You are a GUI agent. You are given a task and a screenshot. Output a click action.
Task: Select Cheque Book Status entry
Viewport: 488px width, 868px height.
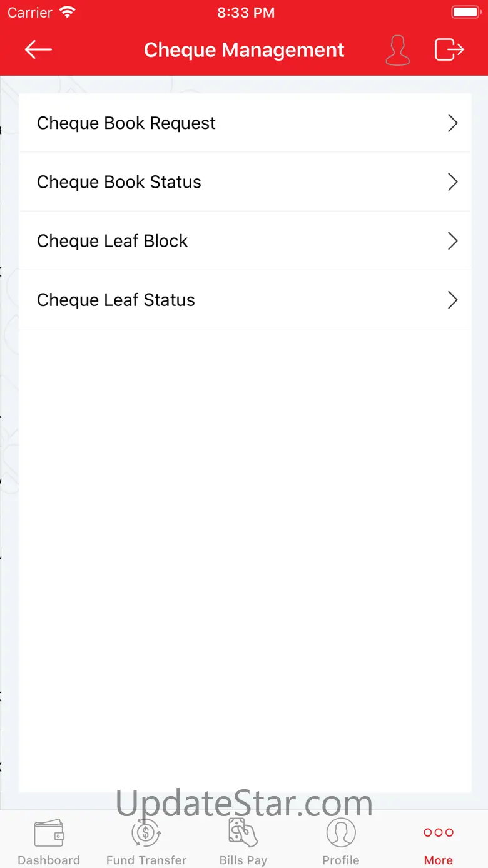tap(245, 182)
